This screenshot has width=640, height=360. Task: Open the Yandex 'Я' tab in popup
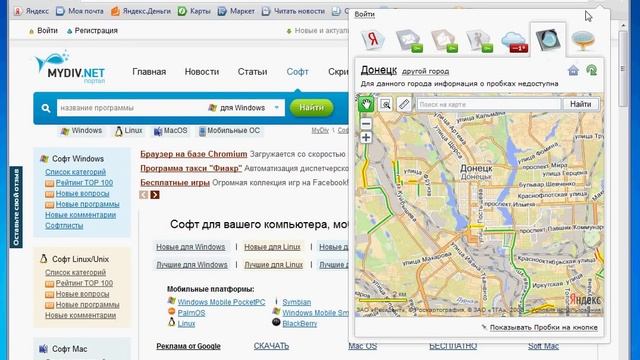click(373, 40)
